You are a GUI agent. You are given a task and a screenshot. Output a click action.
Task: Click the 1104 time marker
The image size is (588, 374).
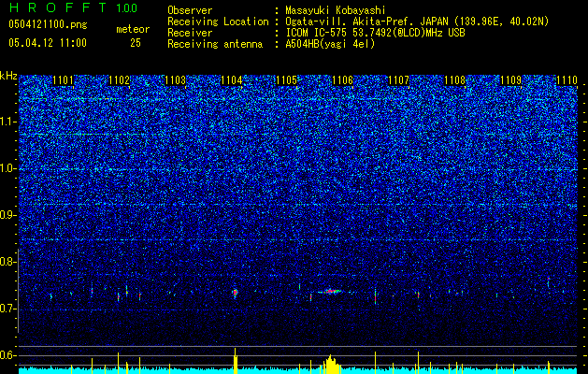232,80
